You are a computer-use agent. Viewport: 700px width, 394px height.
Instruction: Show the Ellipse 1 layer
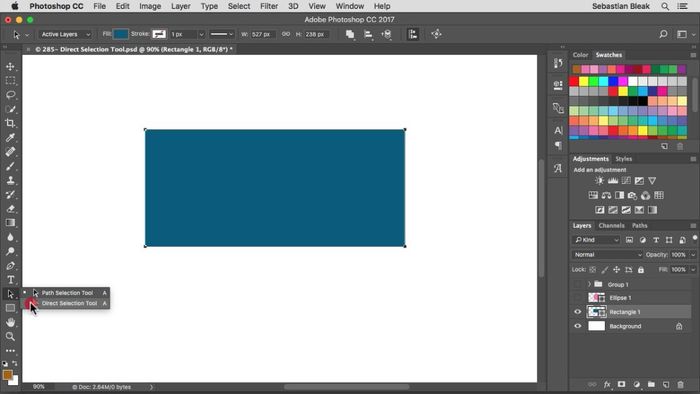(578, 298)
